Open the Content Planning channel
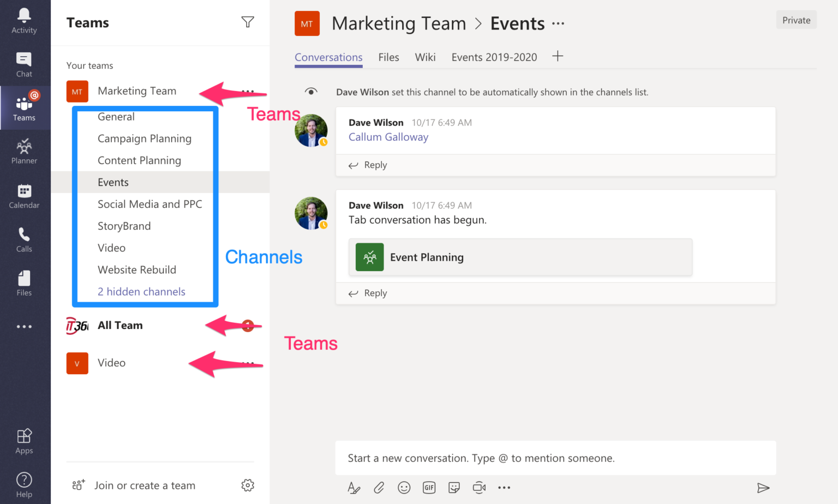This screenshot has width=838, height=504. pyautogui.click(x=139, y=160)
